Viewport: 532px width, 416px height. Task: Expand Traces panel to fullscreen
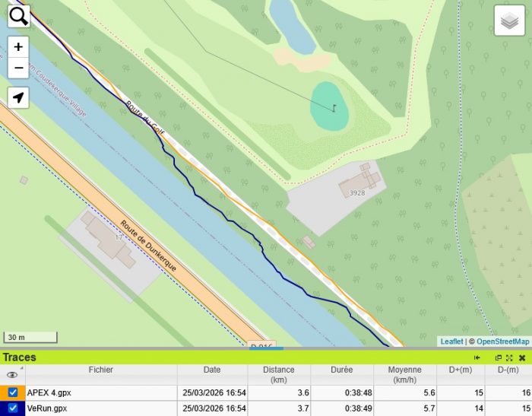tap(509, 357)
